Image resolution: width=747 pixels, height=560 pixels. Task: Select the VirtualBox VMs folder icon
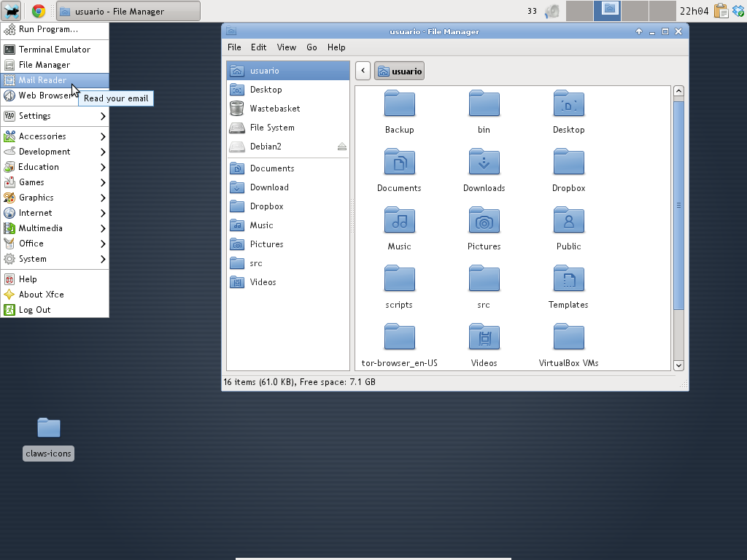click(x=568, y=337)
